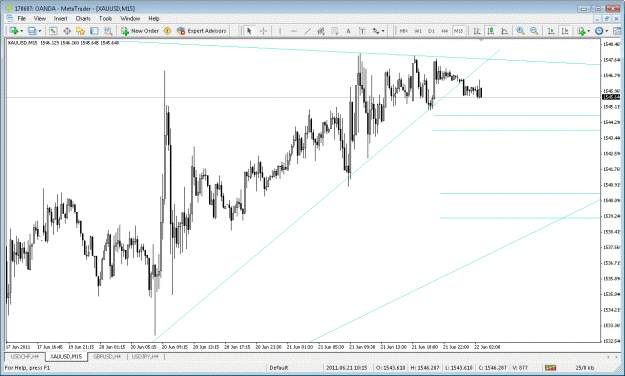This screenshot has height=376, width=625.
Task: Switch the timeframe to D1
Action: [431, 31]
